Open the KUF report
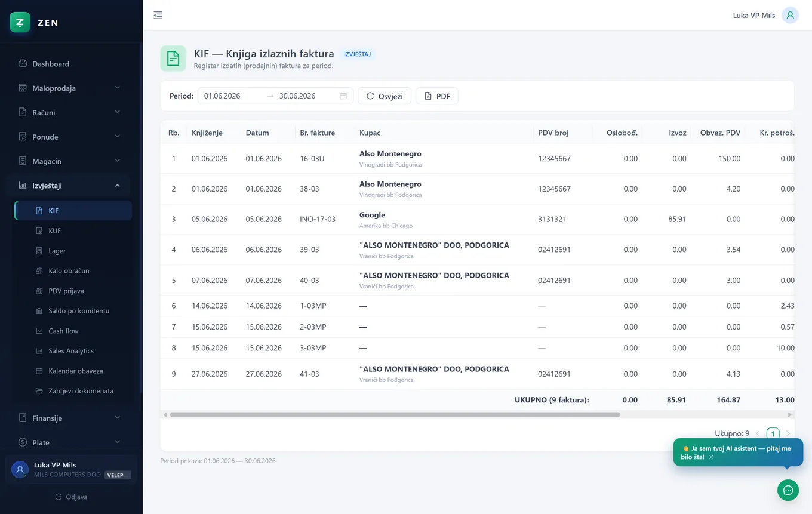Screen dimensions: 812x514 coord(73,230)
